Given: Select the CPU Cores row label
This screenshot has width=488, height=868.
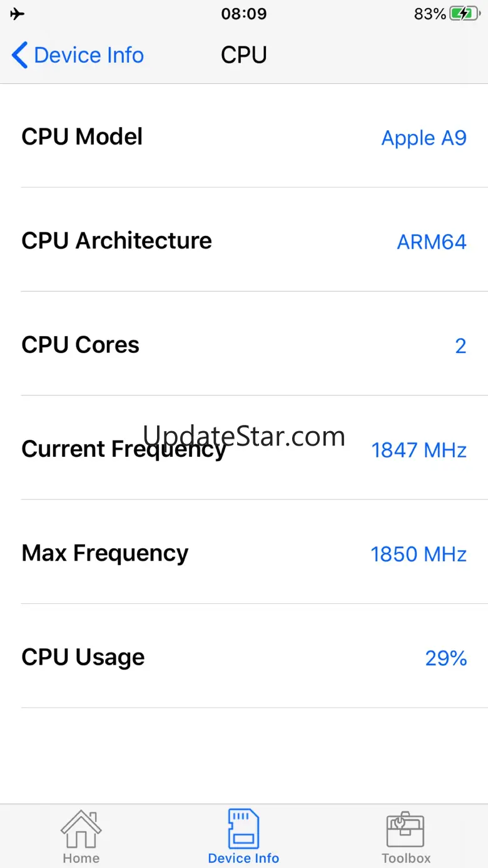Looking at the screenshot, I should pos(80,345).
